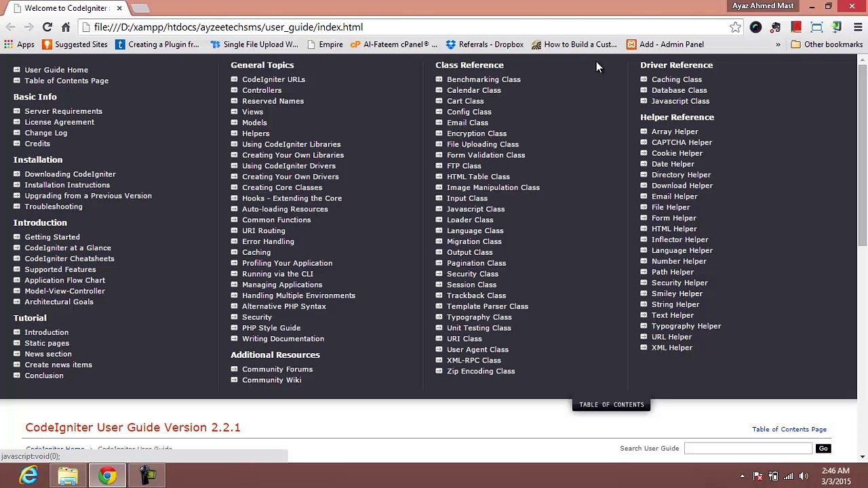The height and width of the screenshot is (488, 868).
Task: Open the URI Routing link
Action: coord(264,230)
